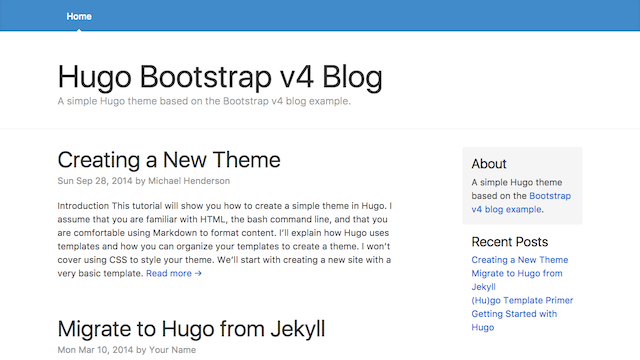Click the author text Your Name
Screen dimensions: 640x360
click(x=172, y=350)
